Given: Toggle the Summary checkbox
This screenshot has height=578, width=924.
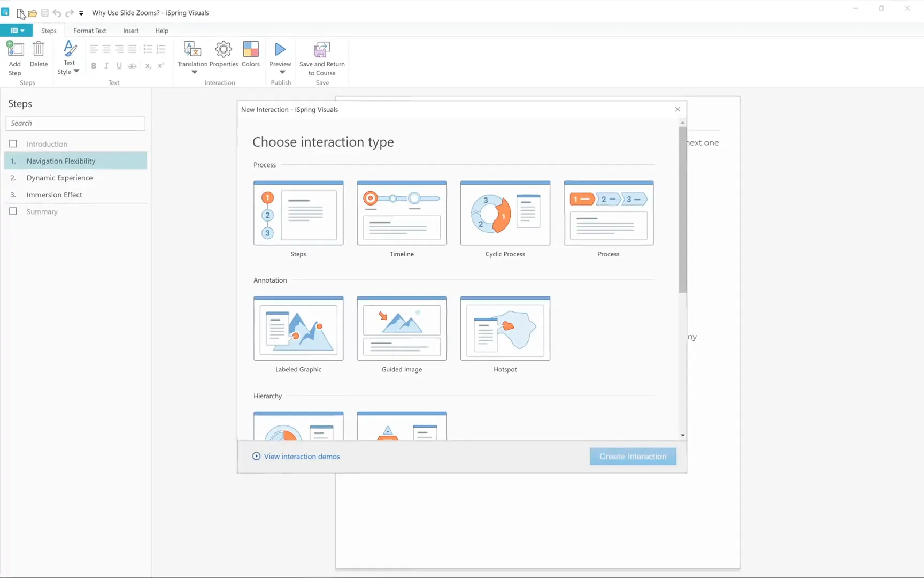Looking at the screenshot, I should click(x=13, y=211).
